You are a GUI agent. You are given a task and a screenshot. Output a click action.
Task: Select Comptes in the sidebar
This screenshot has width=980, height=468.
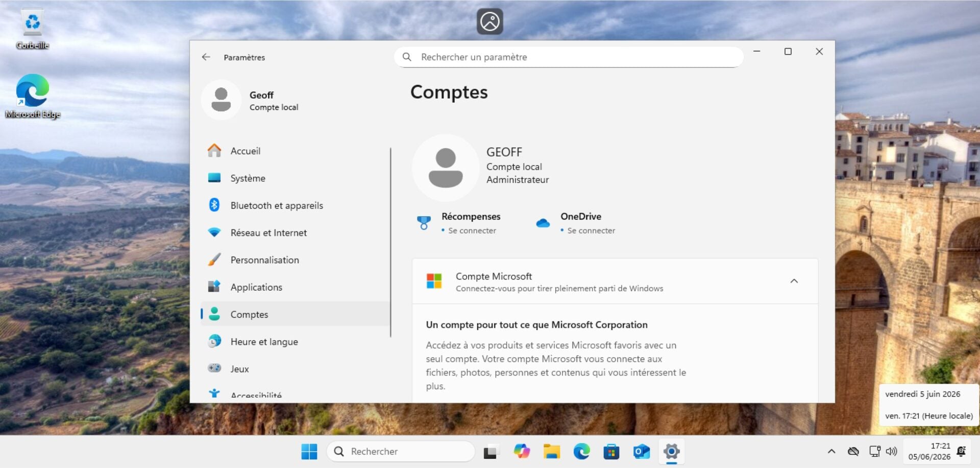(296, 314)
